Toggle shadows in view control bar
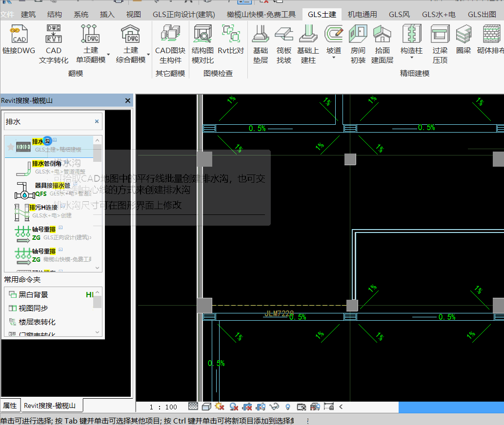 (x=234, y=406)
